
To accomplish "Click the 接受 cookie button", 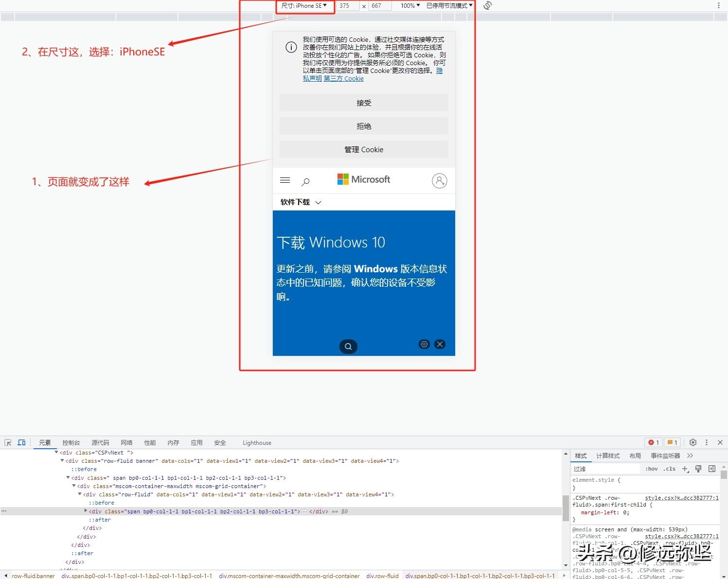I will tap(364, 103).
